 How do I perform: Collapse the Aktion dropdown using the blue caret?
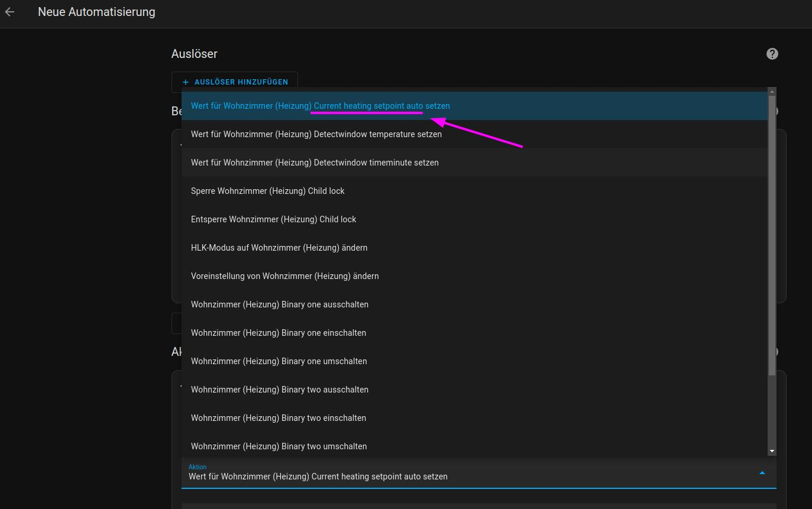pyautogui.click(x=762, y=473)
